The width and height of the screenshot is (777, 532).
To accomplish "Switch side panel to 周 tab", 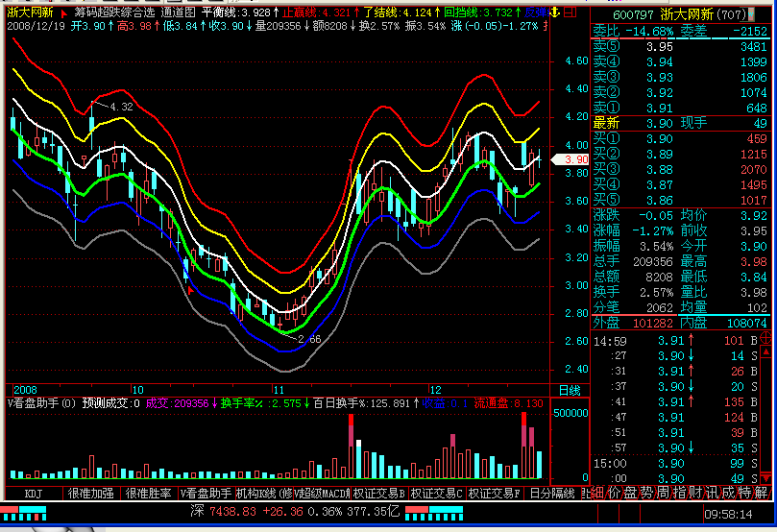I will (663, 493).
